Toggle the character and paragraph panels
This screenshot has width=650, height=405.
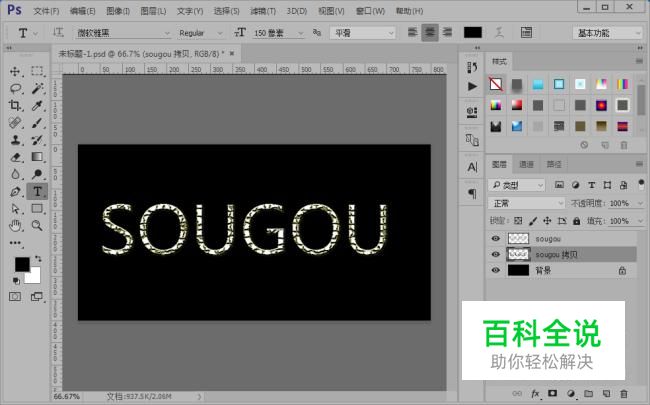point(526,32)
